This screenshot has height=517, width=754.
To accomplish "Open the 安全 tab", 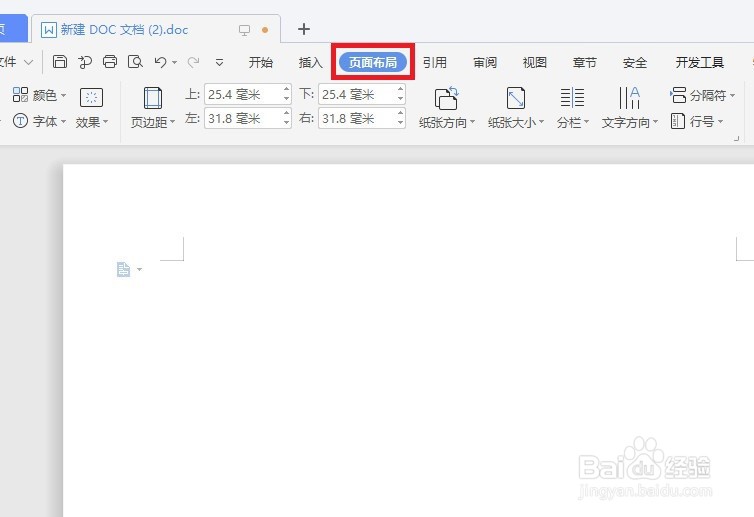I will click(x=635, y=63).
